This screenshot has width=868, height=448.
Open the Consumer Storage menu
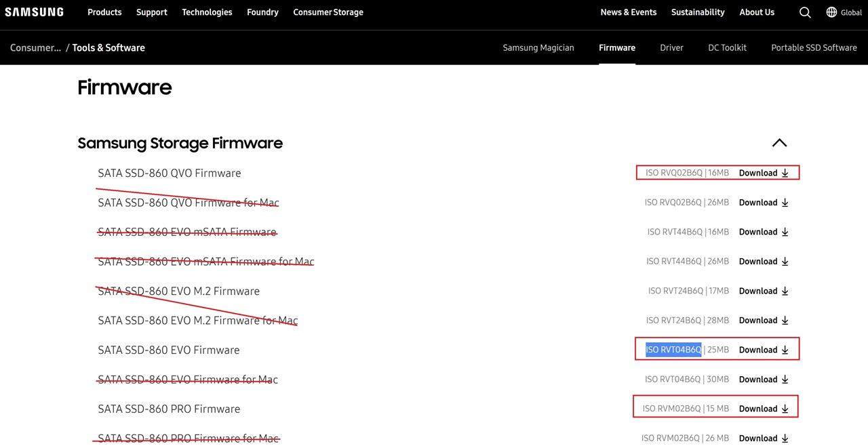[328, 12]
